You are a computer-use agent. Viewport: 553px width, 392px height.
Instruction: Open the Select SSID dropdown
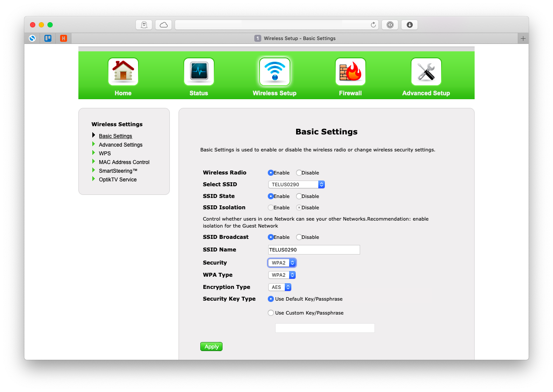296,184
